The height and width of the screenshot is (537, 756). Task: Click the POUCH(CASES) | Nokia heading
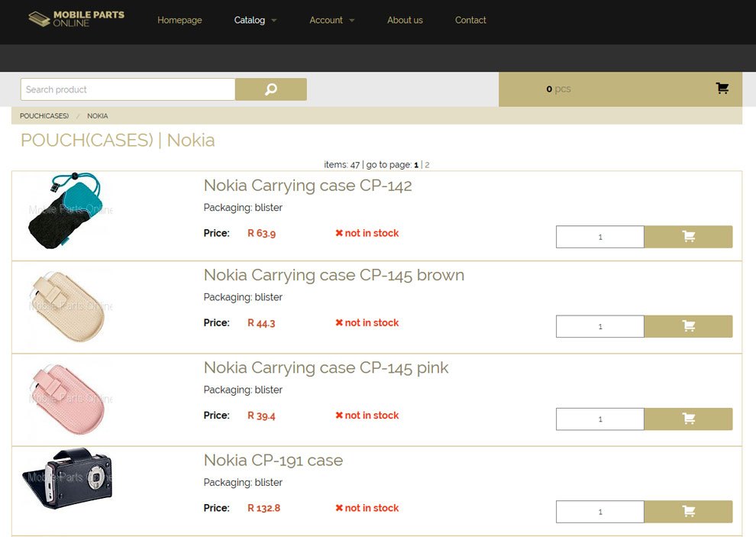[x=118, y=140]
